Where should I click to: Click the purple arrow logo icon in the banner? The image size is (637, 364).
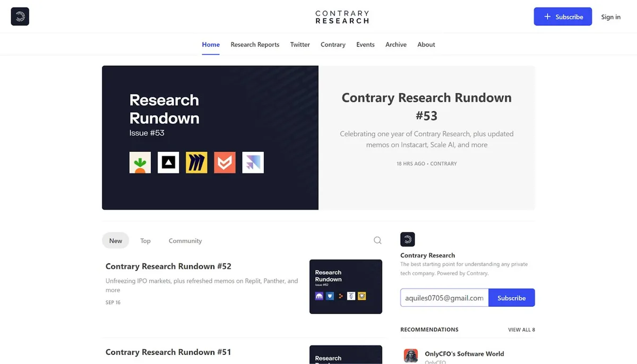click(253, 162)
